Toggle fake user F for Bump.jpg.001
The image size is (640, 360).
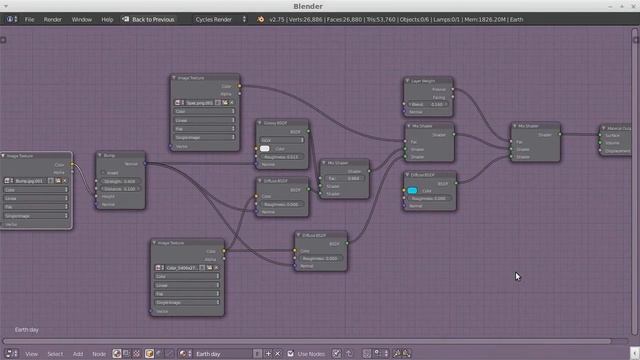pos(51,180)
